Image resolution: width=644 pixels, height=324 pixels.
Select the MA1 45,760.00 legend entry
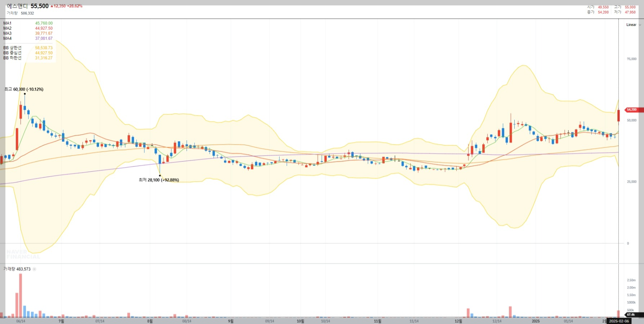[x=28, y=23]
